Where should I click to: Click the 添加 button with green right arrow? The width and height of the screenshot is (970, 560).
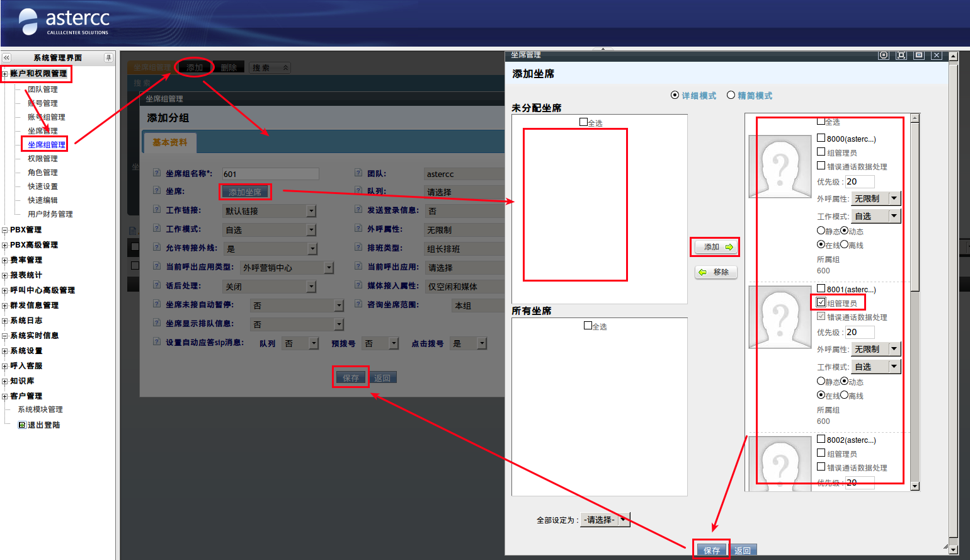[x=715, y=247]
